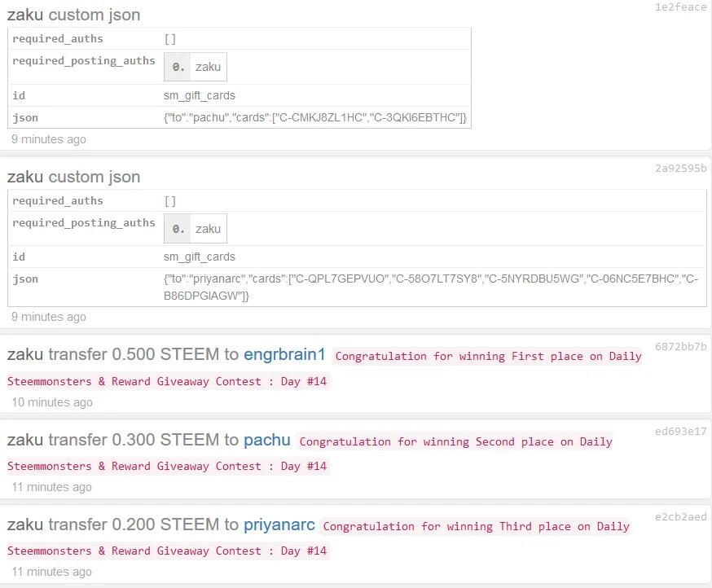This screenshot has width=712, height=588.
Task: Open engrbrain1 account link
Action: click(284, 354)
